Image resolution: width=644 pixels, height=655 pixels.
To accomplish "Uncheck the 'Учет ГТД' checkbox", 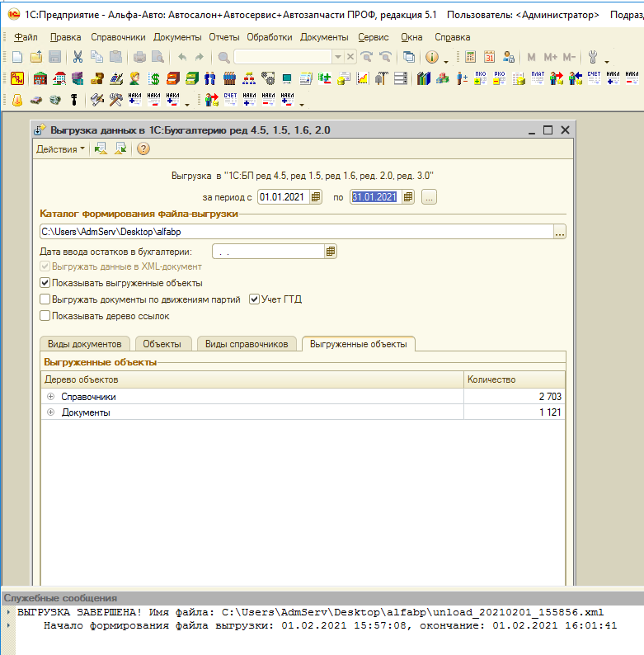I will tap(254, 299).
